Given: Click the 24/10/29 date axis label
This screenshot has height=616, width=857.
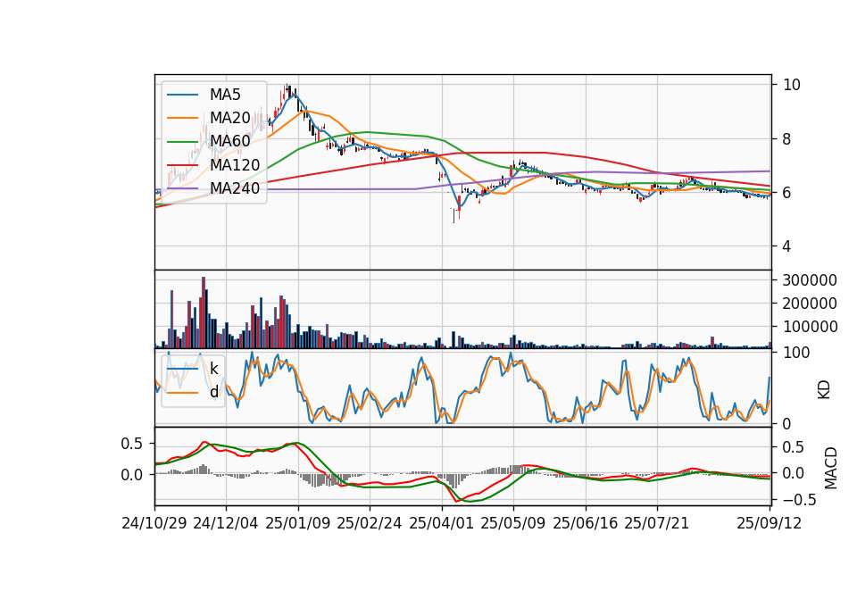Looking at the screenshot, I should pos(154,523).
